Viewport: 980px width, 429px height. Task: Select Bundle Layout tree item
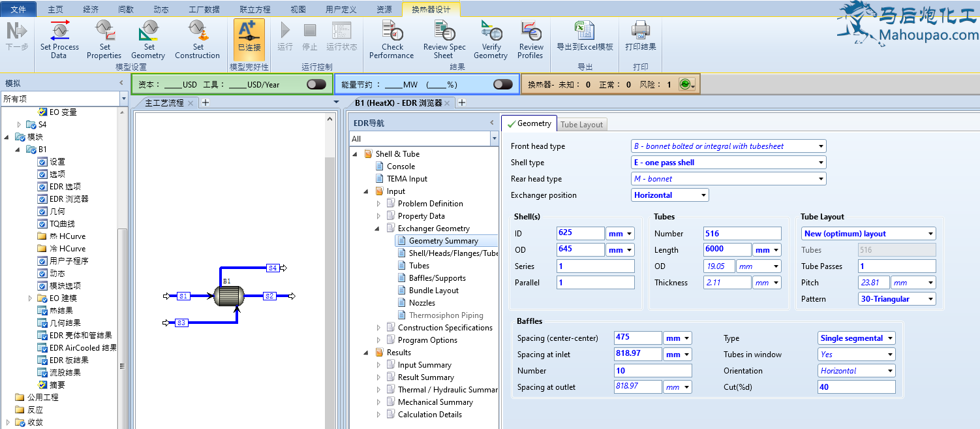[x=434, y=291]
